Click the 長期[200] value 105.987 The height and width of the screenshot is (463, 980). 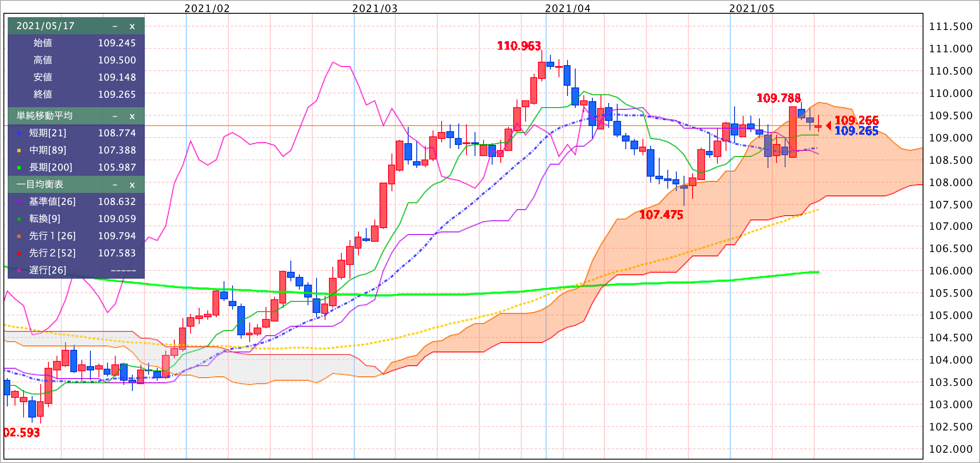(x=117, y=167)
